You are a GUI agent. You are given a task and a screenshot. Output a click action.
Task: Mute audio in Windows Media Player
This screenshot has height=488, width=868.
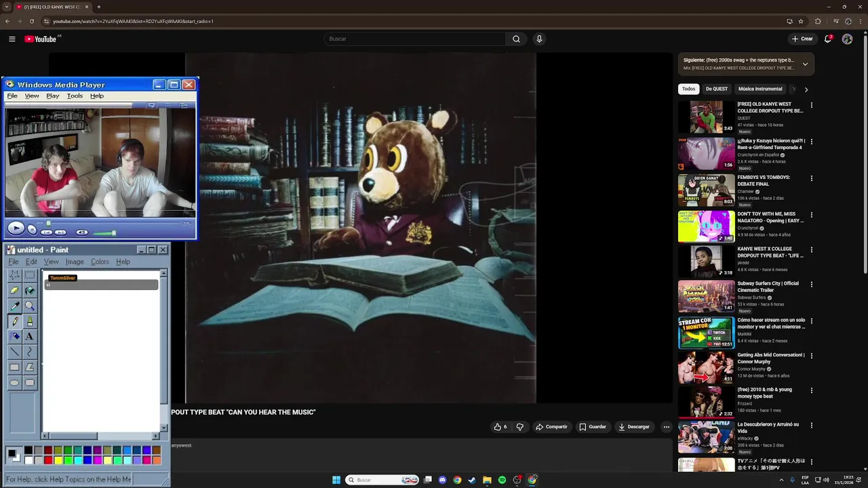tap(82, 232)
